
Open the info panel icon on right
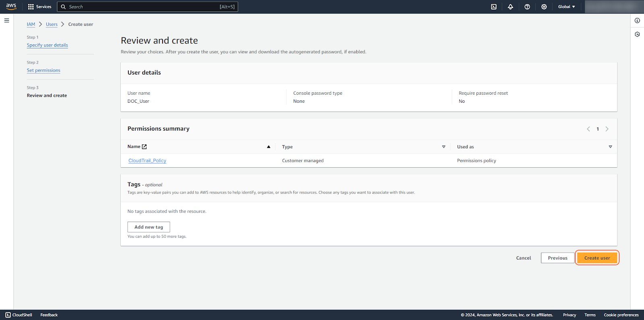pos(637,21)
